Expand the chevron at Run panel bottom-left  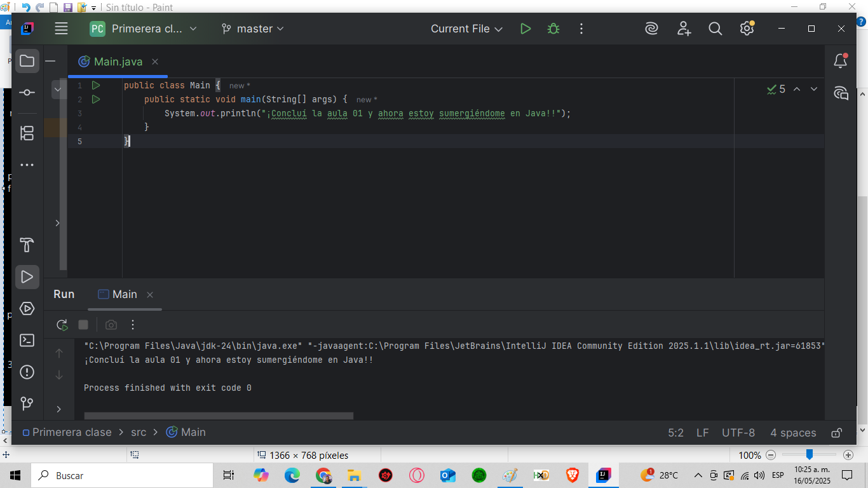point(59,409)
